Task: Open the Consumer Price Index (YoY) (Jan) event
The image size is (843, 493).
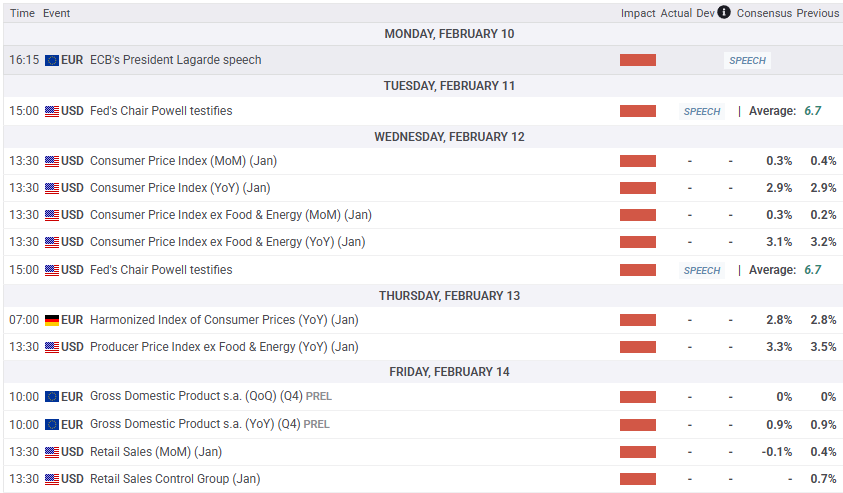Action: tap(179, 188)
